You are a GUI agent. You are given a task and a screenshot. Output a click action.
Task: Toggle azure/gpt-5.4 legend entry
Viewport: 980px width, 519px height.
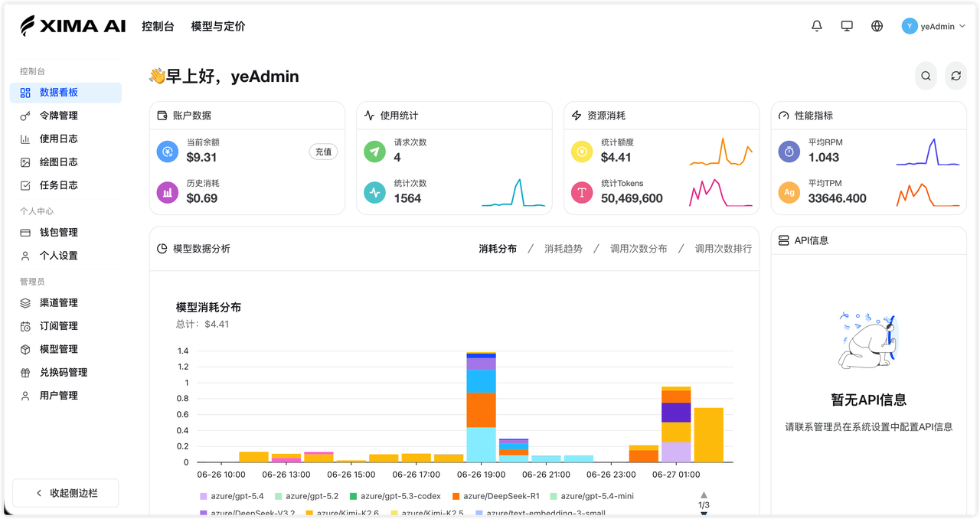tap(231, 496)
